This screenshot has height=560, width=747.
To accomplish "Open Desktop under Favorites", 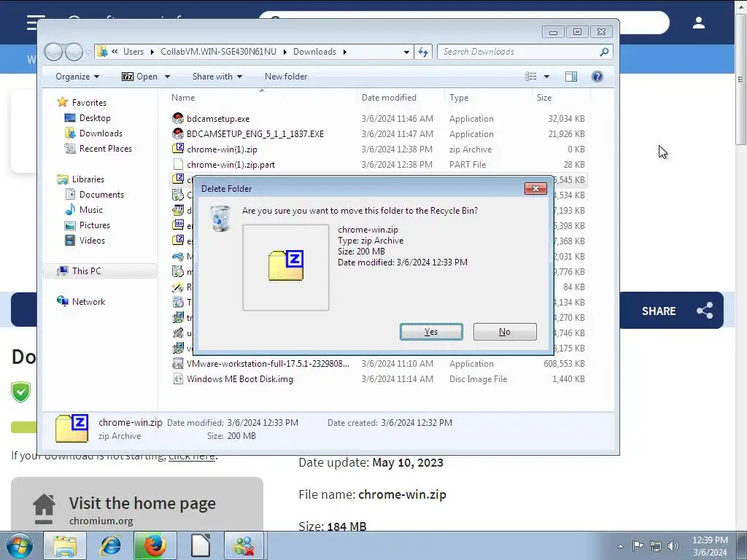I will tap(95, 118).
